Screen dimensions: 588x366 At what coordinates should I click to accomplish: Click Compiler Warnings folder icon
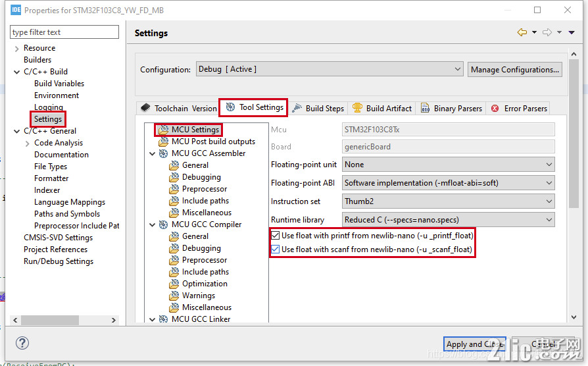[174, 296]
